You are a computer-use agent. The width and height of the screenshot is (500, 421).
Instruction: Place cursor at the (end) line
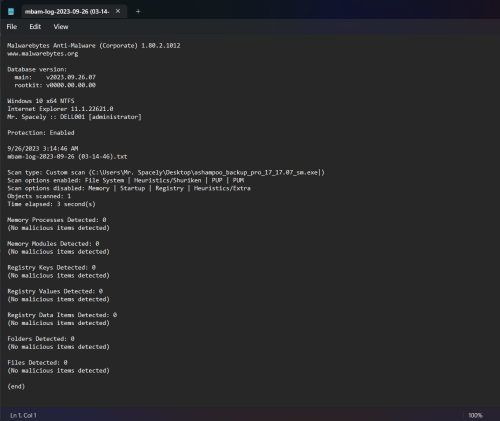point(16,387)
